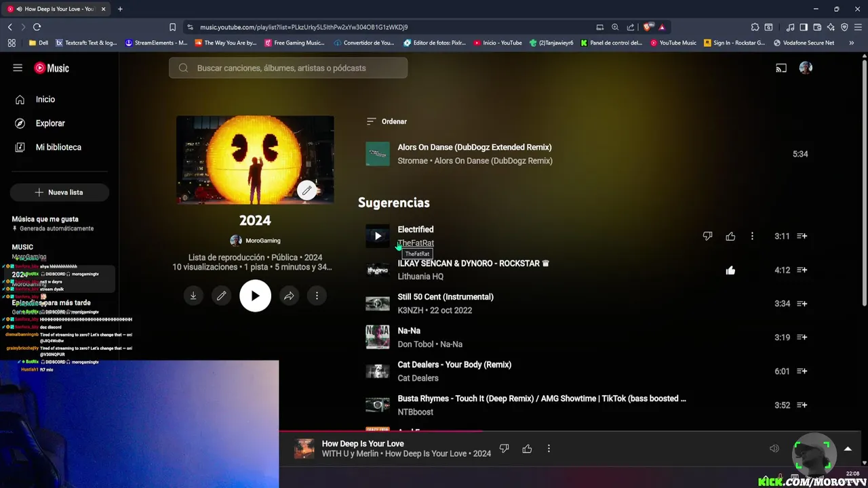The width and height of the screenshot is (868, 488).
Task: Play the suggested song Electrified
Action: [378, 236]
